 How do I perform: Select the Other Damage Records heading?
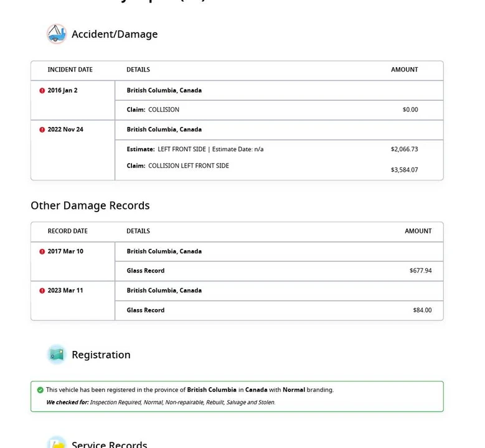click(x=90, y=205)
